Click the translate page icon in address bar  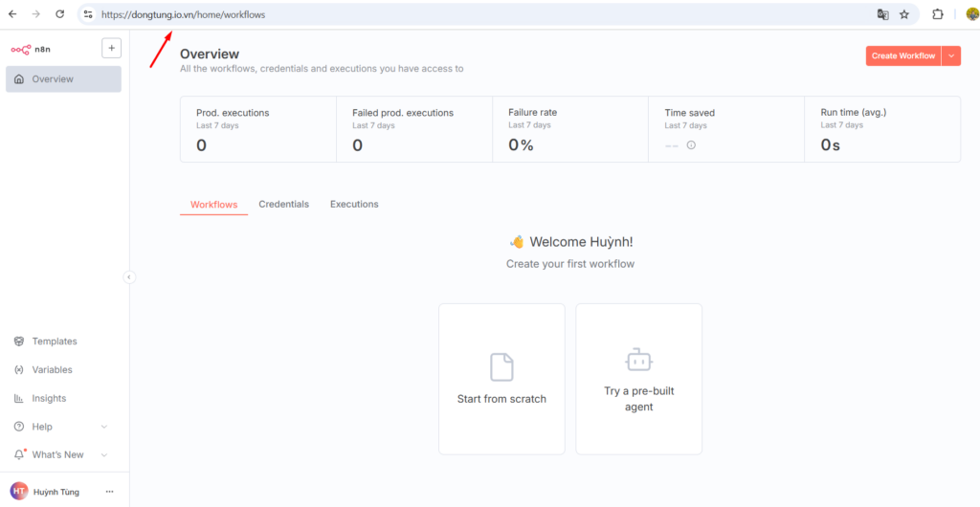click(x=882, y=14)
